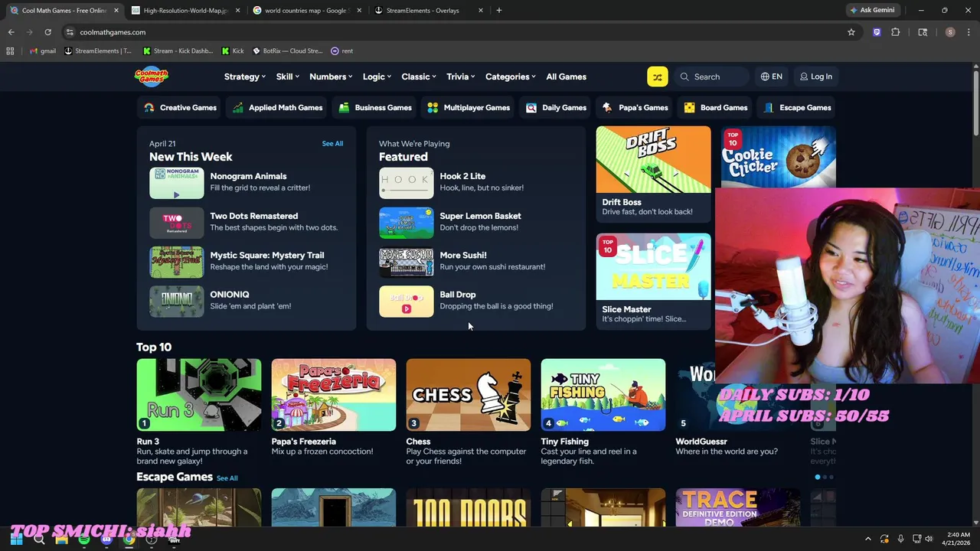
Task: Click the taskbar volume speaker icon
Action: point(929,539)
